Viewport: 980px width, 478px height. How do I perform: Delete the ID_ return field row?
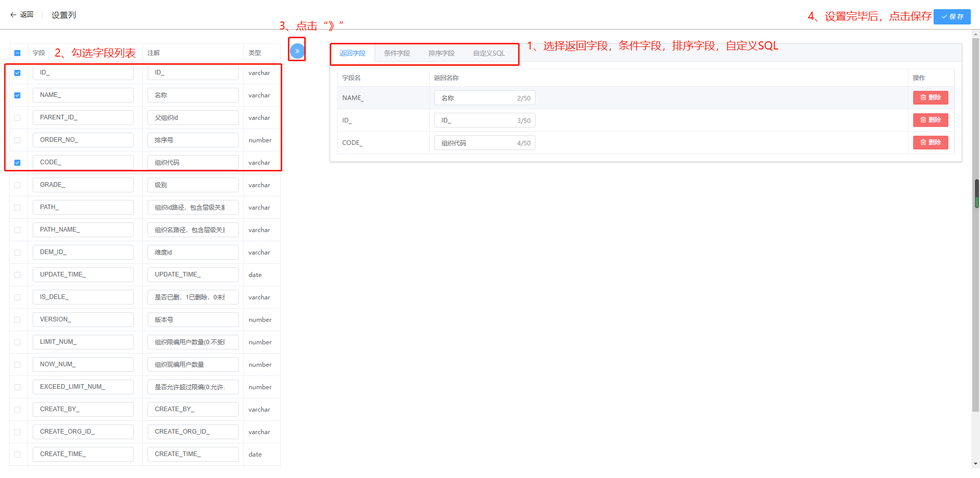(x=930, y=120)
